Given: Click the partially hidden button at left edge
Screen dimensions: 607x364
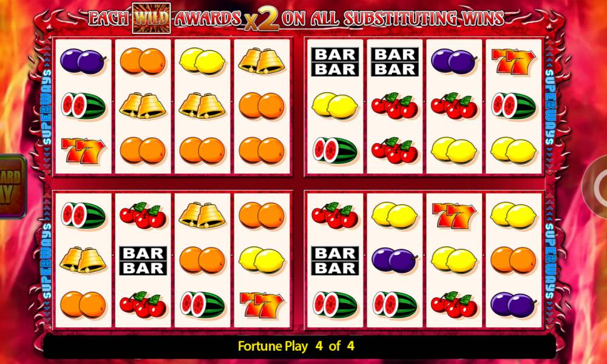Looking at the screenshot, I should coord(12,186).
